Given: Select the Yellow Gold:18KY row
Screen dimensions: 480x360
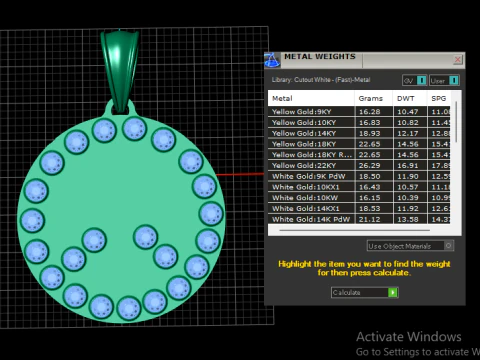Looking at the screenshot, I should pos(359,144).
